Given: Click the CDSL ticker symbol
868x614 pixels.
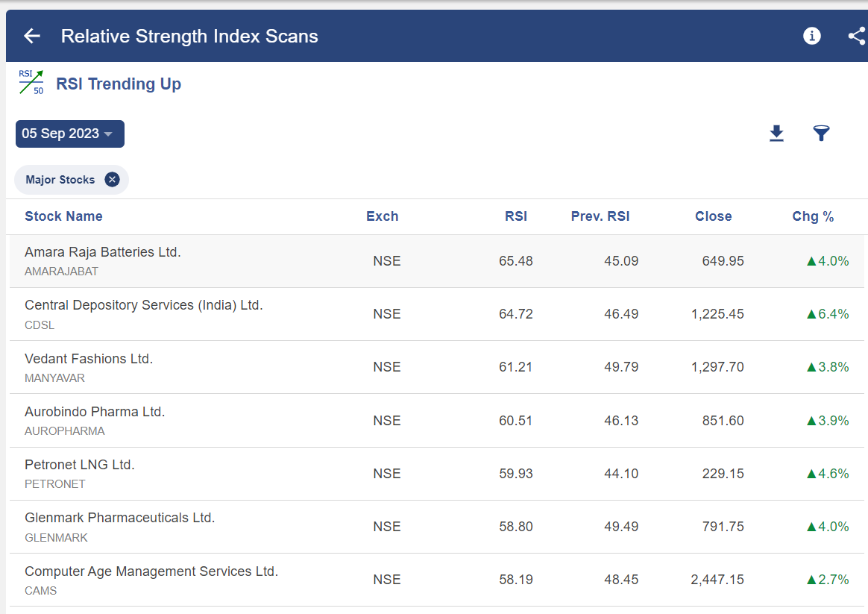Looking at the screenshot, I should [40, 325].
